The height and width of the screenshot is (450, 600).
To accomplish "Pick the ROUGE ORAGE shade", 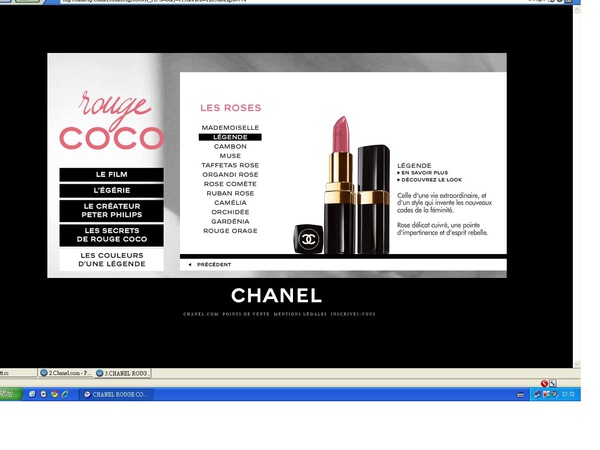I will [230, 231].
